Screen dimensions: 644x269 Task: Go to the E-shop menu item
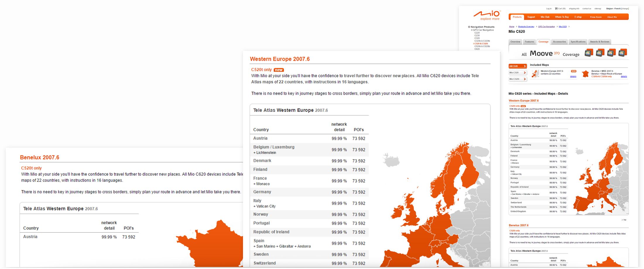(578, 17)
